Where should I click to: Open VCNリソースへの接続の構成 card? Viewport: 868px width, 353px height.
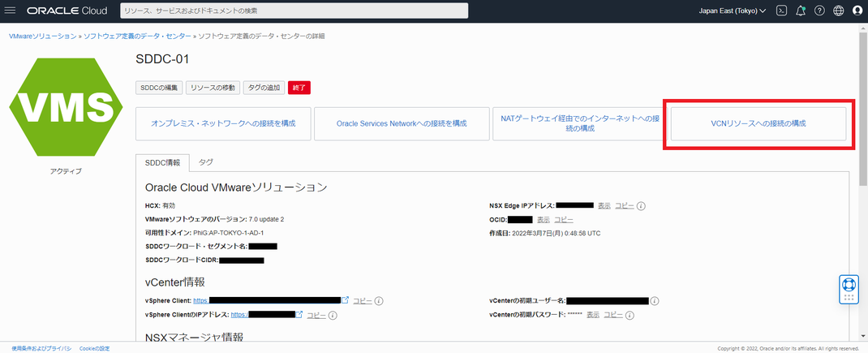click(758, 123)
